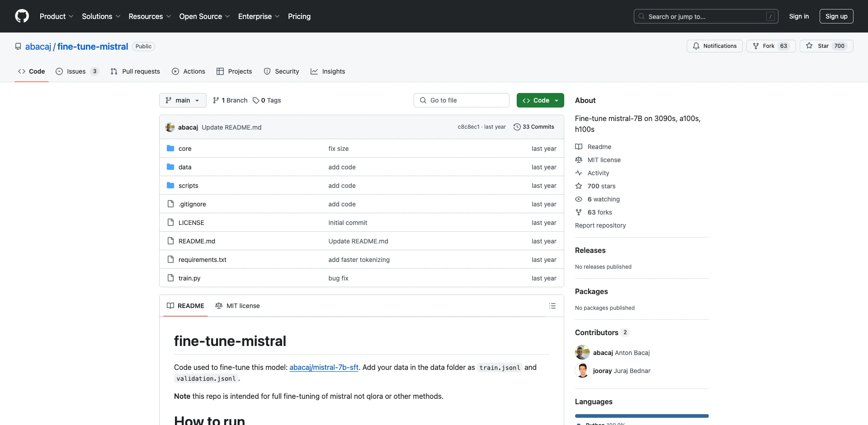Open contributor jooray Juraj Bednar

coord(622,371)
